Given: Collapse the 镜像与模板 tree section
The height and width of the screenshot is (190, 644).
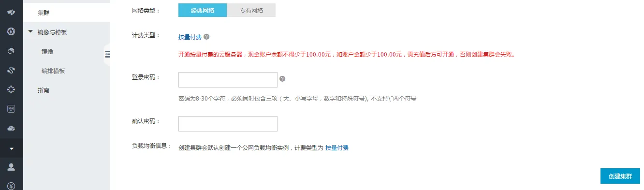Looking at the screenshot, I should click(31, 32).
